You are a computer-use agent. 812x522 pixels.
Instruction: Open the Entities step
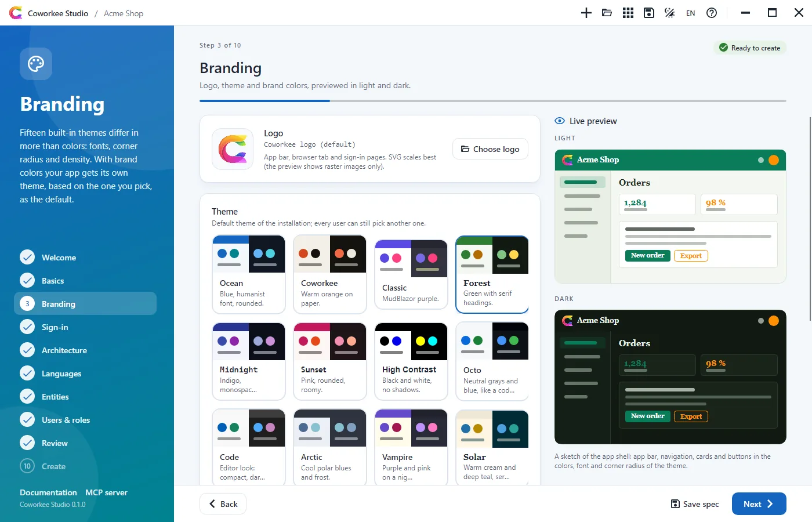pyautogui.click(x=85, y=397)
